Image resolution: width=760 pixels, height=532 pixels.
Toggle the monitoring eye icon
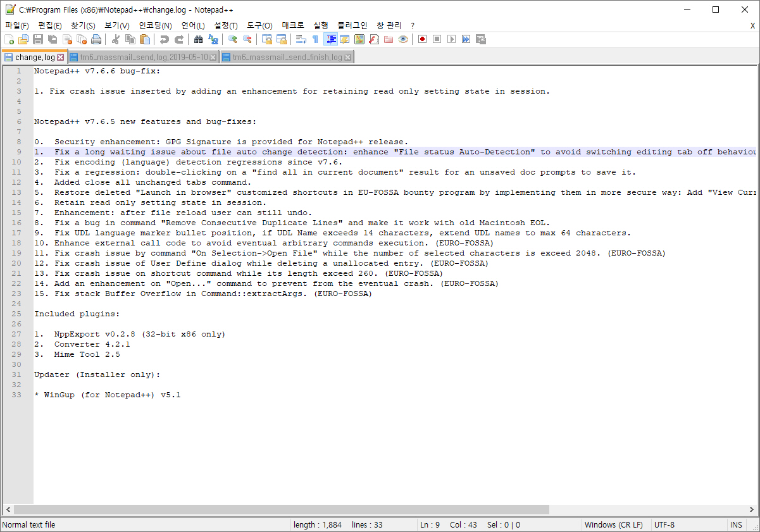point(403,39)
